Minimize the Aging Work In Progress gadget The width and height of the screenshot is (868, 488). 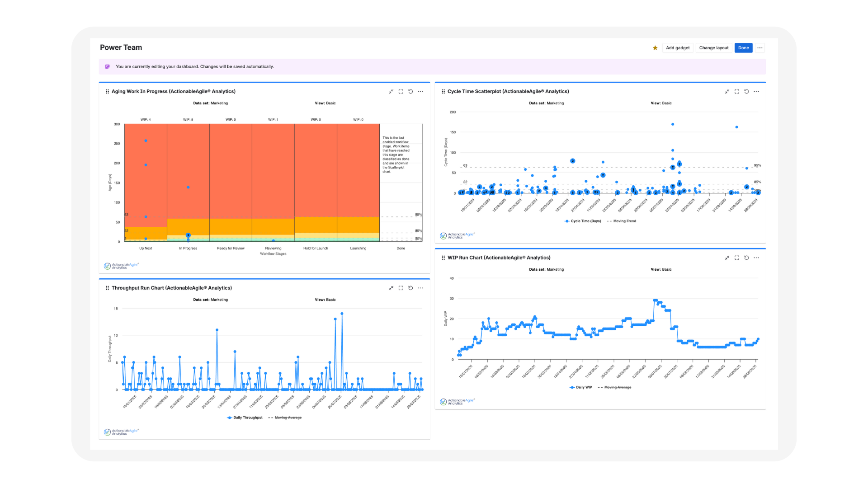pos(391,92)
